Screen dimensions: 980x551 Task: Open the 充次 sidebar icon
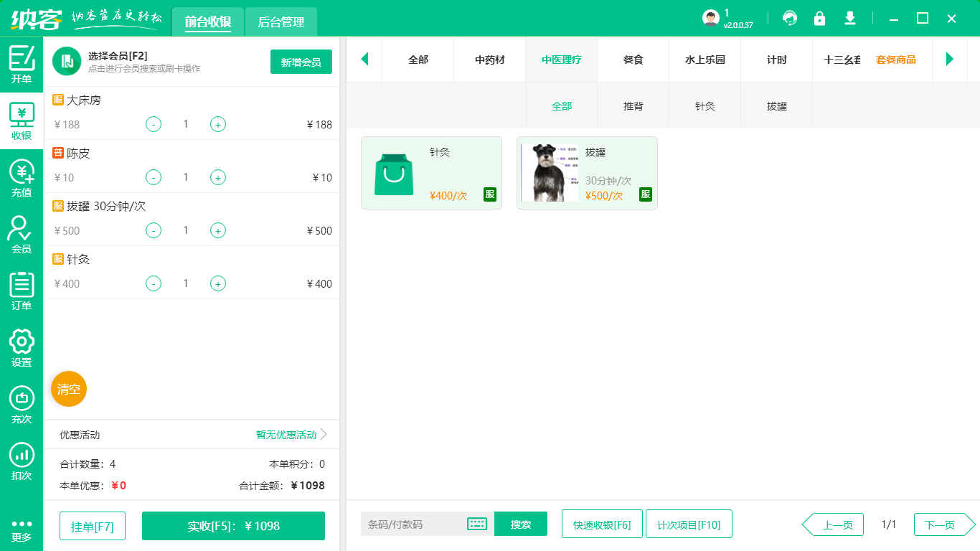(x=22, y=403)
